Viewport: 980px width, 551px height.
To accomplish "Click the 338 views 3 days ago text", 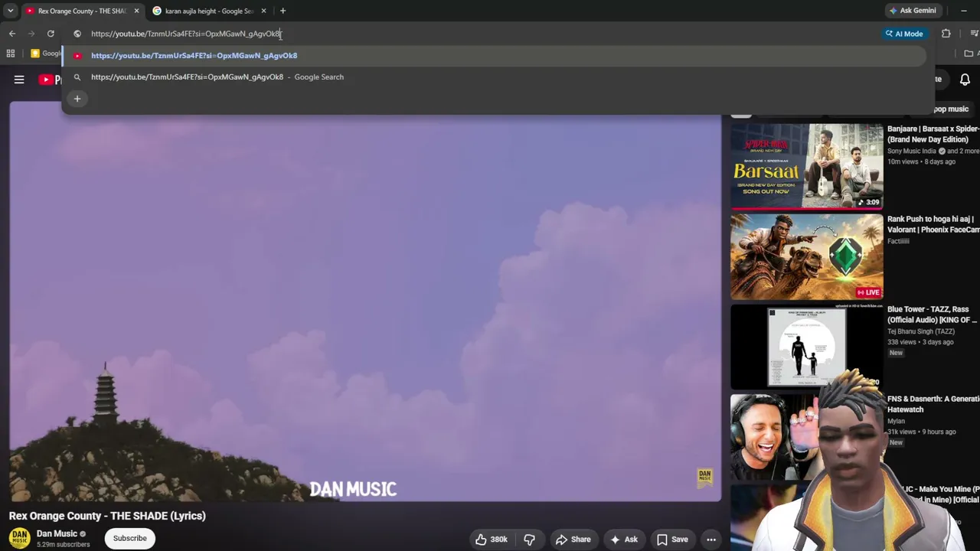I will [x=920, y=342].
